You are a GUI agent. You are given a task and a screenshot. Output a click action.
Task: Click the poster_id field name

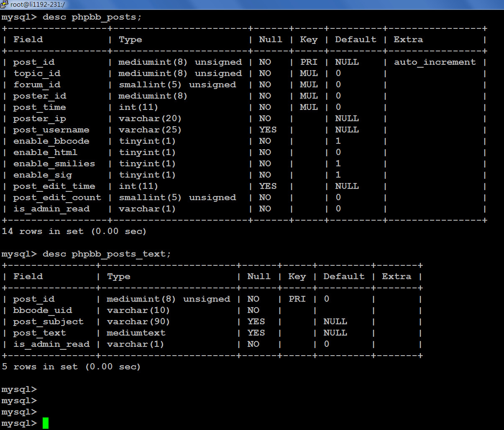pyautogui.click(x=40, y=96)
